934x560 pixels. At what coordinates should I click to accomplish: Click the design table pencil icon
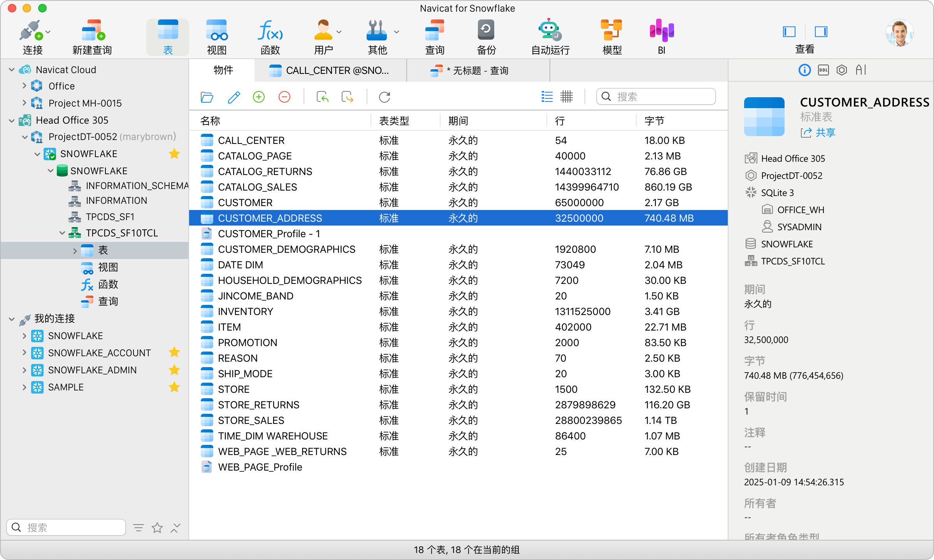pyautogui.click(x=233, y=97)
